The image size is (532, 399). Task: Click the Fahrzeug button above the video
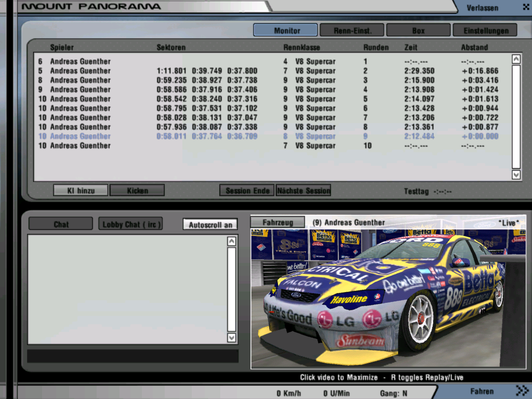point(278,222)
